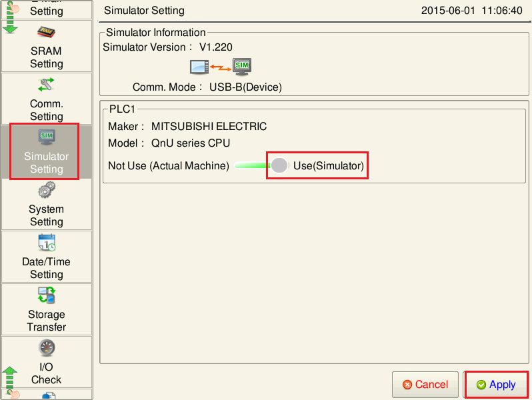This screenshot has width=532, height=400.
Task: Select the partially visible bottom sidebar item
Action: click(x=46, y=395)
